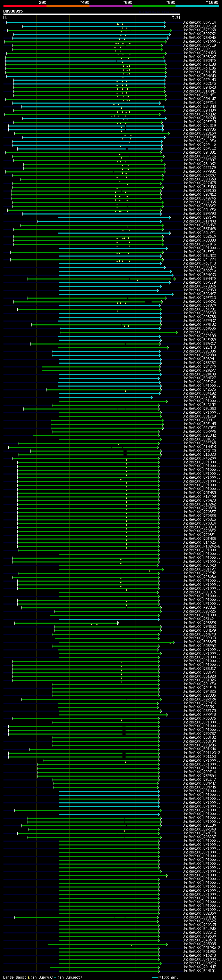The image size is (222, 980).
Task: Open hit UniRef100_C5XX07
Action: (x=199, y=175)
